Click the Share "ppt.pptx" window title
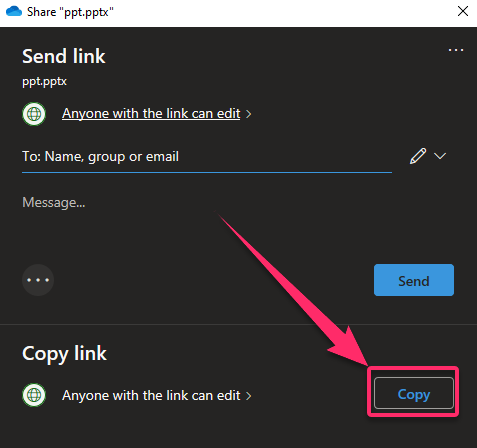 [70, 12]
